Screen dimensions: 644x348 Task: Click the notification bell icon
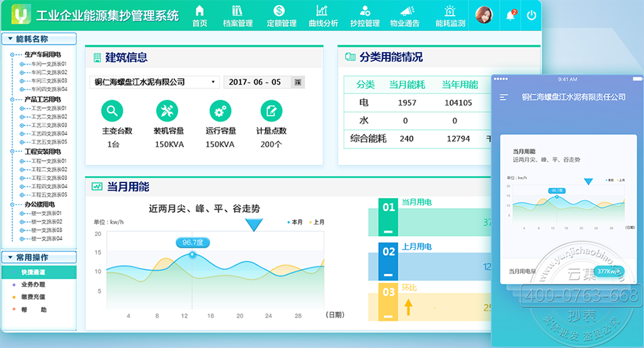[510, 15]
